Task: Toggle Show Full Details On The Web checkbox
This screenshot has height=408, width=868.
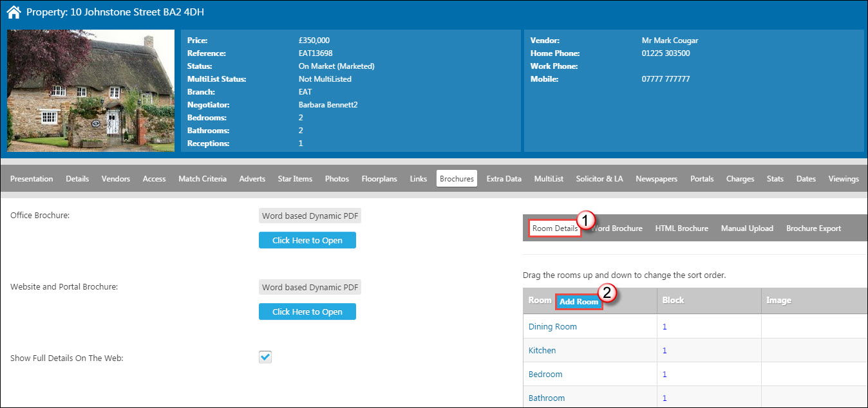Action: (x=265, y=357)
